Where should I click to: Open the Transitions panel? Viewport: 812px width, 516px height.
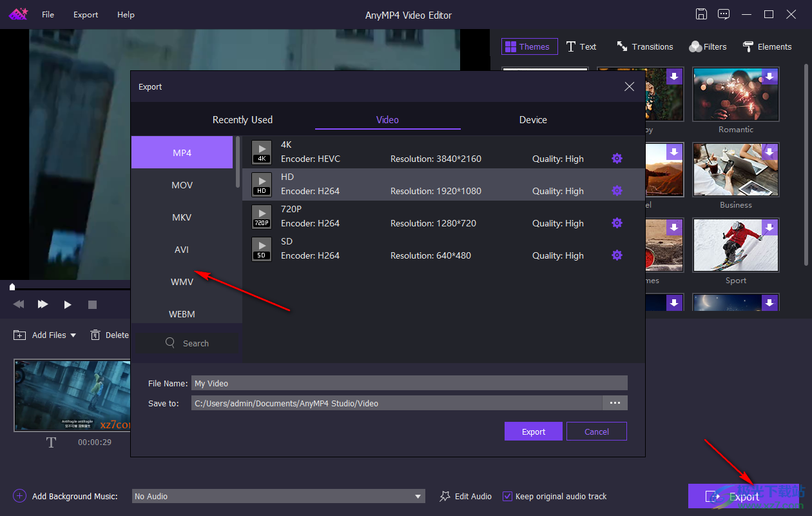pos(644,46)
